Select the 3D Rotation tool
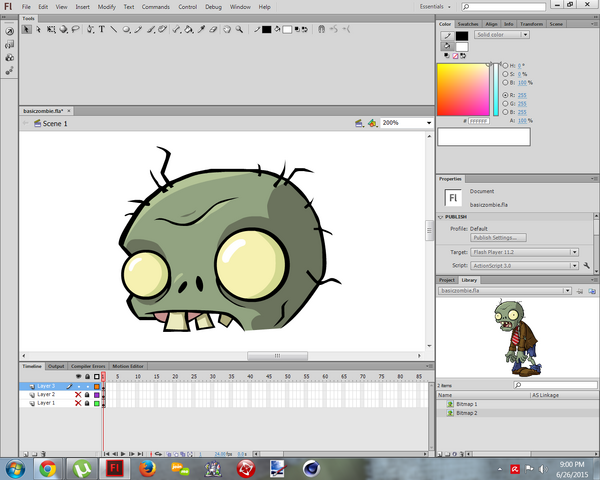 [x=64, y=29]
